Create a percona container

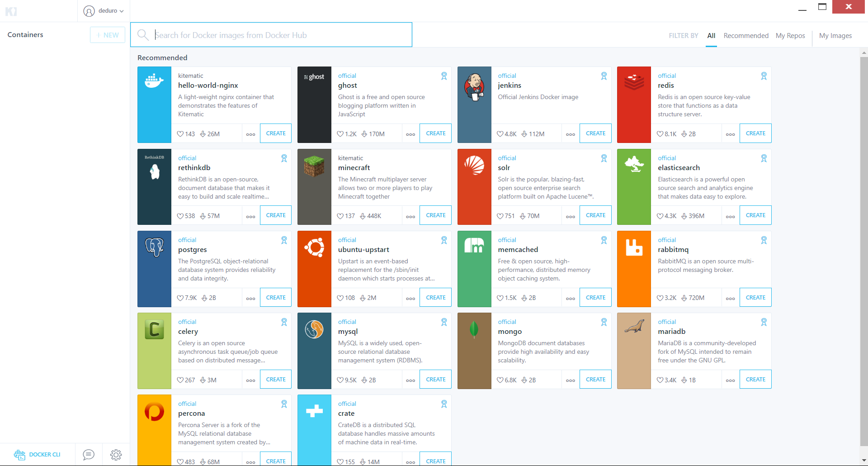click(276, 459)
